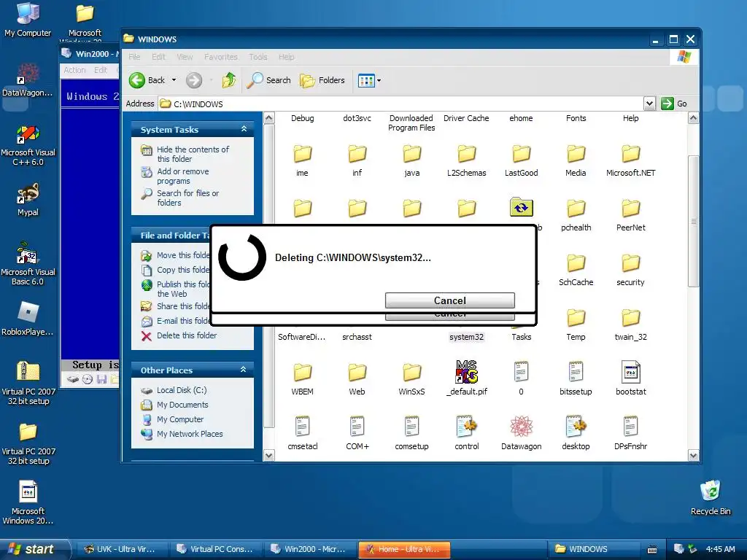Toggle the Folders pane button

tap(322, 80)
